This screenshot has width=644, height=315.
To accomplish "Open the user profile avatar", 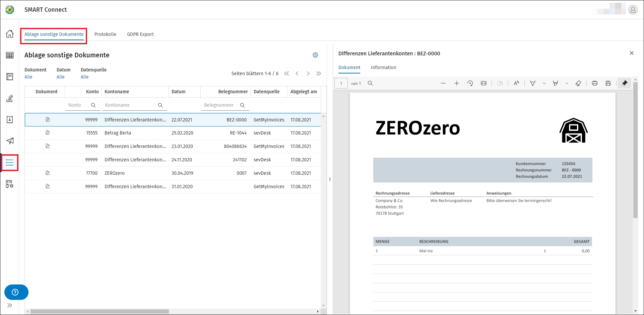I will (x=633, y=10).
